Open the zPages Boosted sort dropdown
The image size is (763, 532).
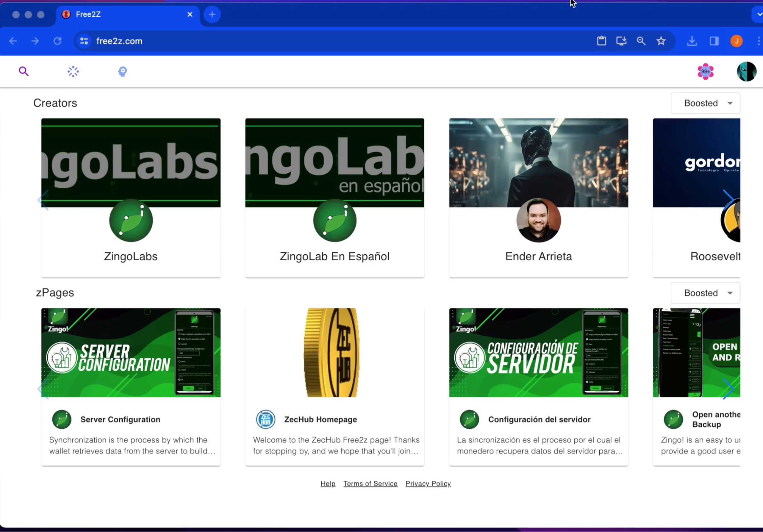705,293
